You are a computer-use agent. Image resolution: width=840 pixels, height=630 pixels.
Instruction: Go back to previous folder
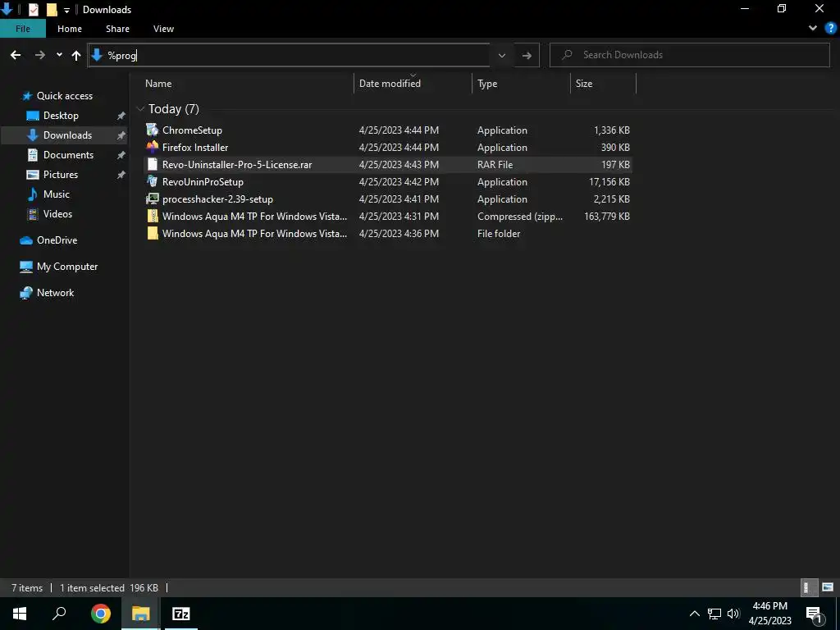click(x=16, y=55)
